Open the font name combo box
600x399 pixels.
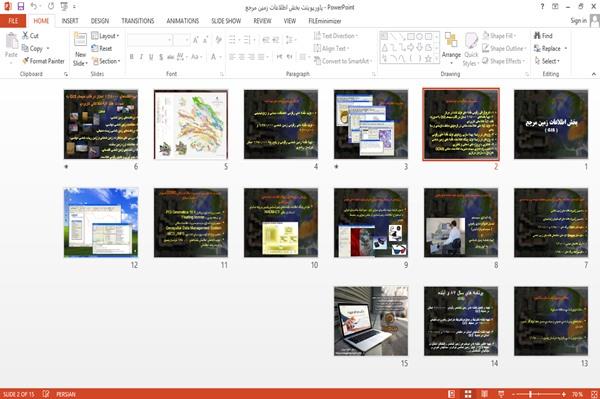pos(149,40)
